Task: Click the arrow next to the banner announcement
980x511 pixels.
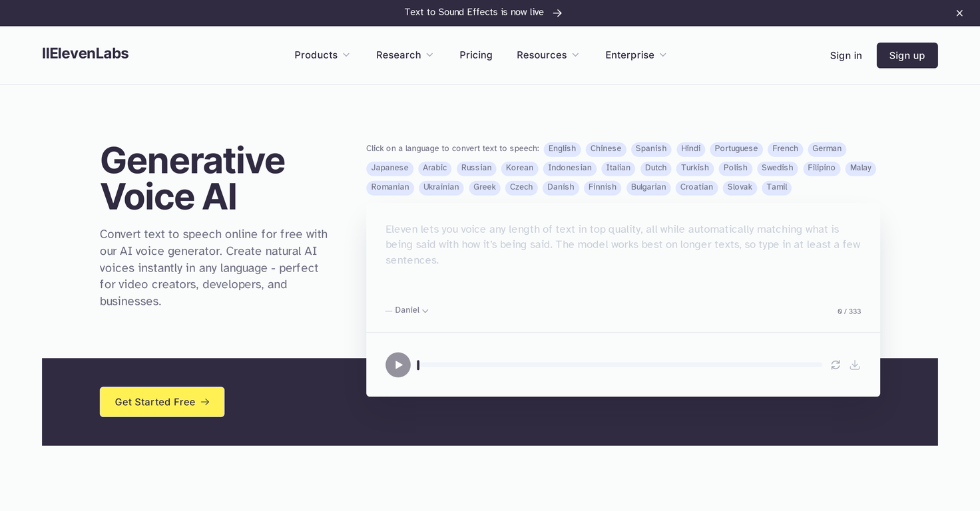Action: click(x=557, y=13)
